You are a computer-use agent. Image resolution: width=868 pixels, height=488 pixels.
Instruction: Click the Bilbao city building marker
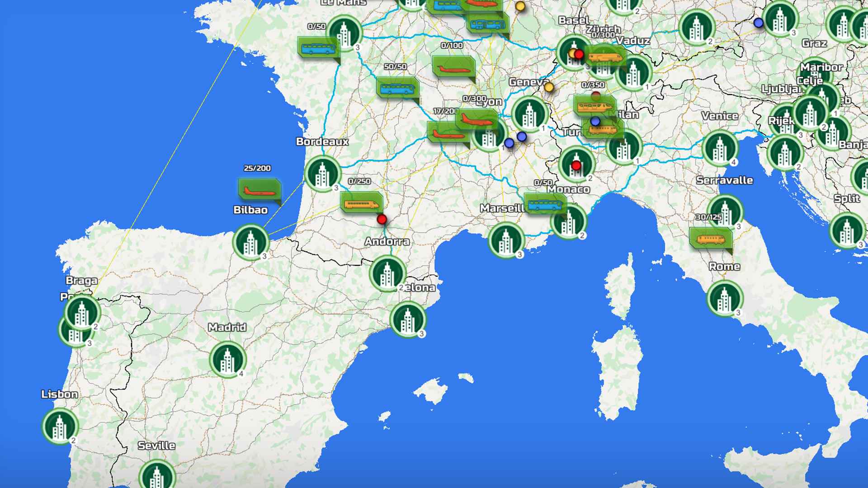(251, 243)
